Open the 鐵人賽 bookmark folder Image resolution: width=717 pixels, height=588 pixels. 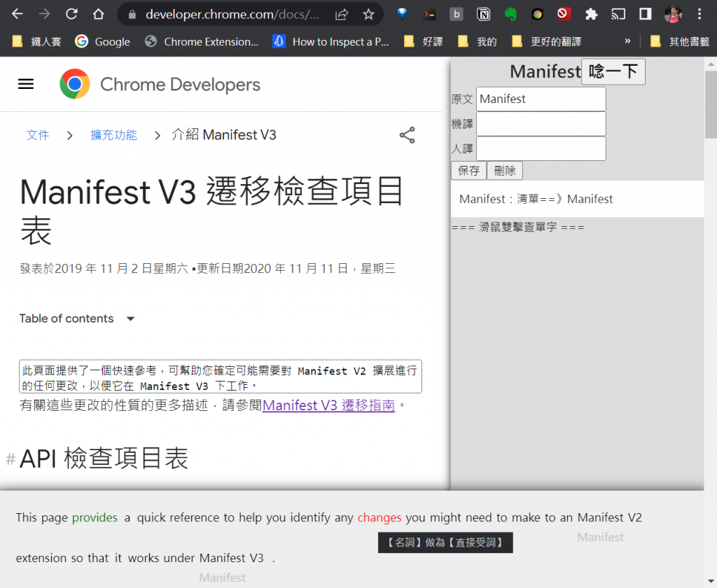(36, 41)
